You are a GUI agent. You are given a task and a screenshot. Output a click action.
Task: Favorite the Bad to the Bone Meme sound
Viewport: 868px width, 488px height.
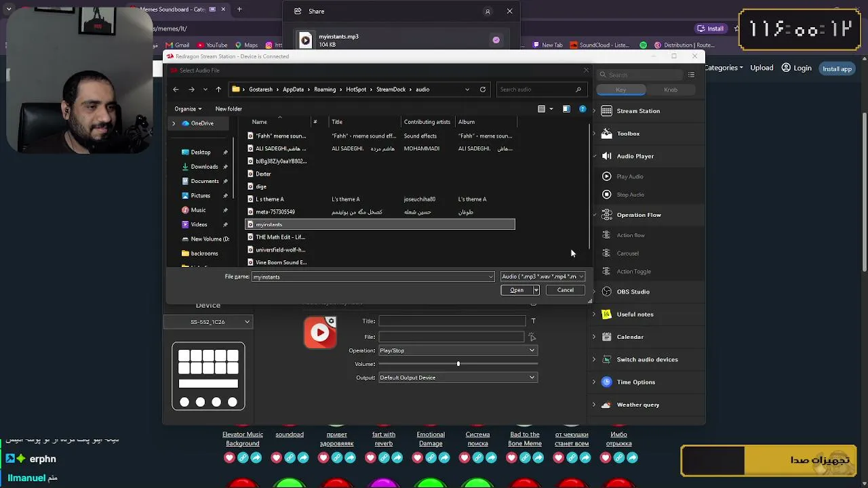coord(511,458)
